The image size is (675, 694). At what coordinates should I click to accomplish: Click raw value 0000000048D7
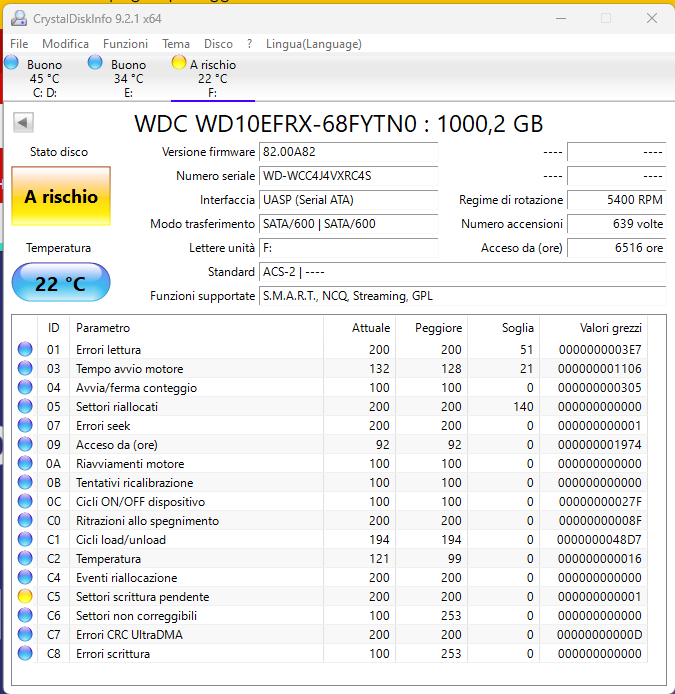[x=599, y=540]
